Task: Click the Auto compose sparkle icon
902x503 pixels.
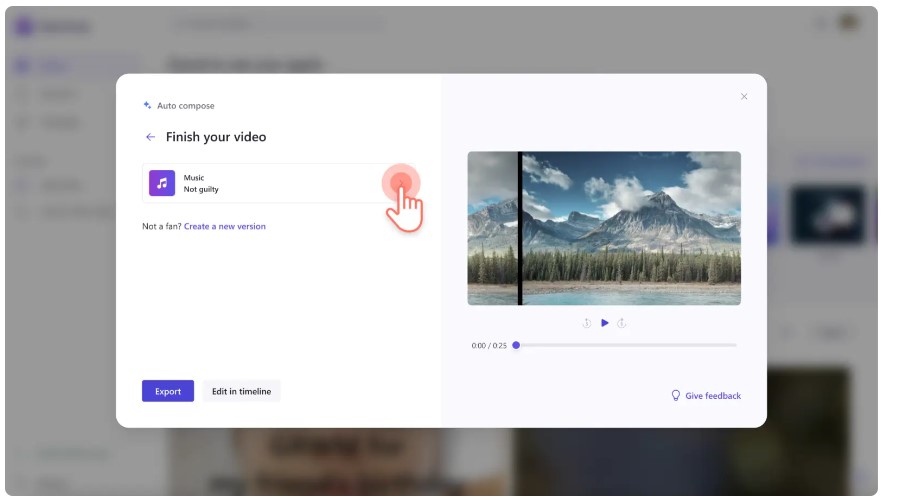Action: click(147, 105)
